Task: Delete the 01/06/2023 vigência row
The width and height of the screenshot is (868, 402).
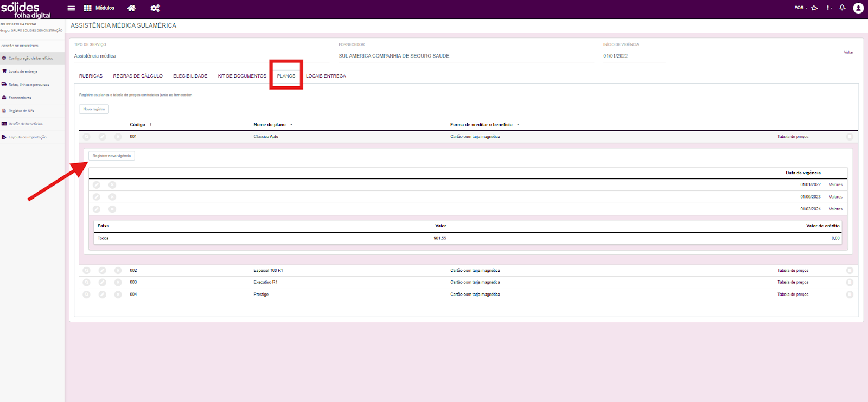Action: pyautogui.click(x=112, y=197)
